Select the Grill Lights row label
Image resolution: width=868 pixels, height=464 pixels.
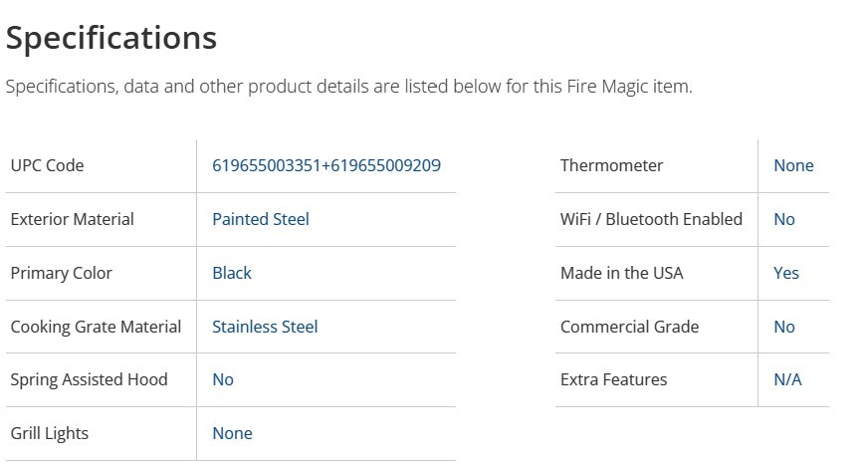(x=49, y=433)
